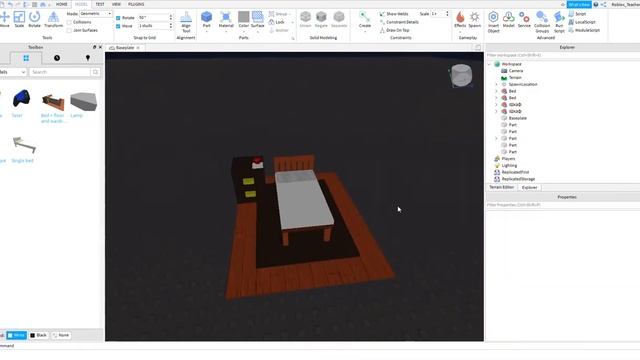This screenshot has height=360, width=640.
Task: Uncheck the Rotate snap checkbox
Action: [x=118, y=18]
